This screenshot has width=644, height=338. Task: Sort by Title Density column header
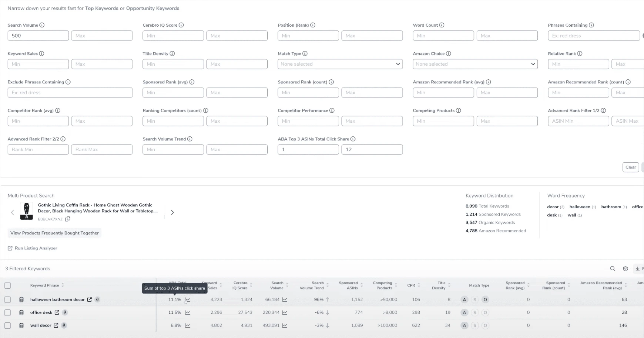point(441,285)
